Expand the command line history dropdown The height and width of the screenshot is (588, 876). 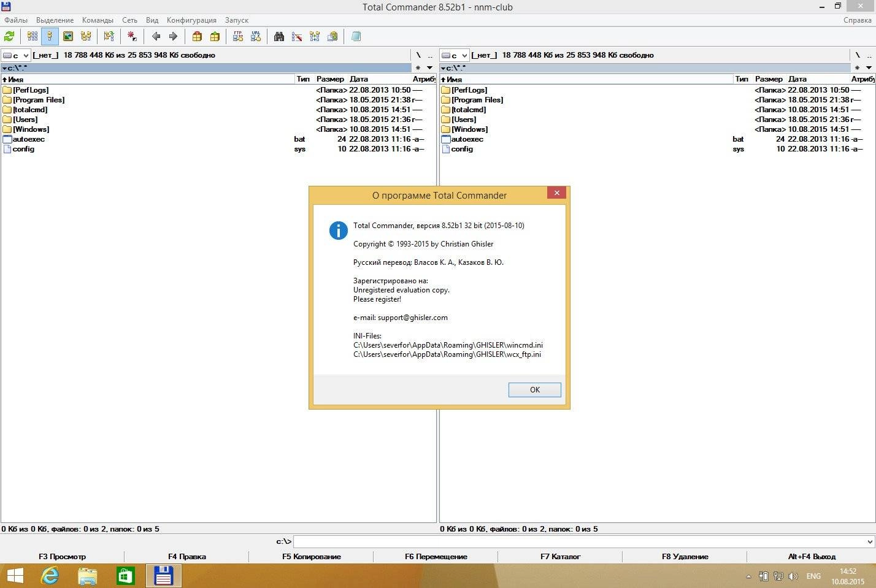[869, 541]
